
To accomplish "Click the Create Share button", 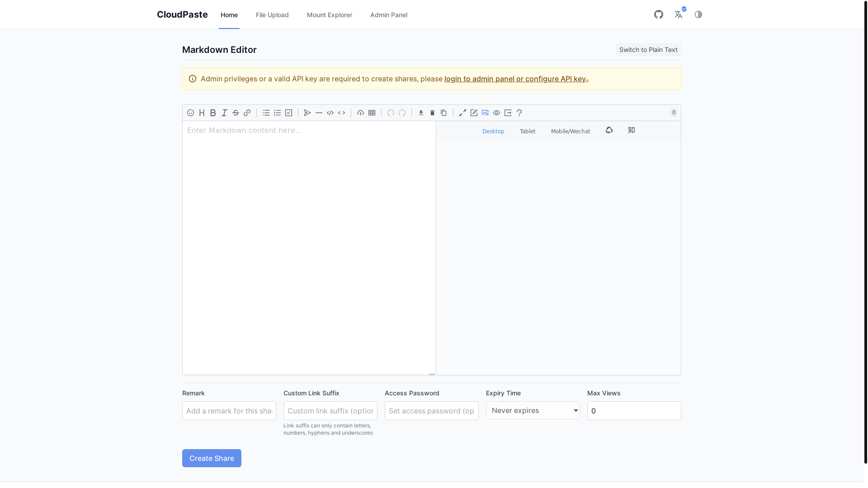I will pos(212,458).
